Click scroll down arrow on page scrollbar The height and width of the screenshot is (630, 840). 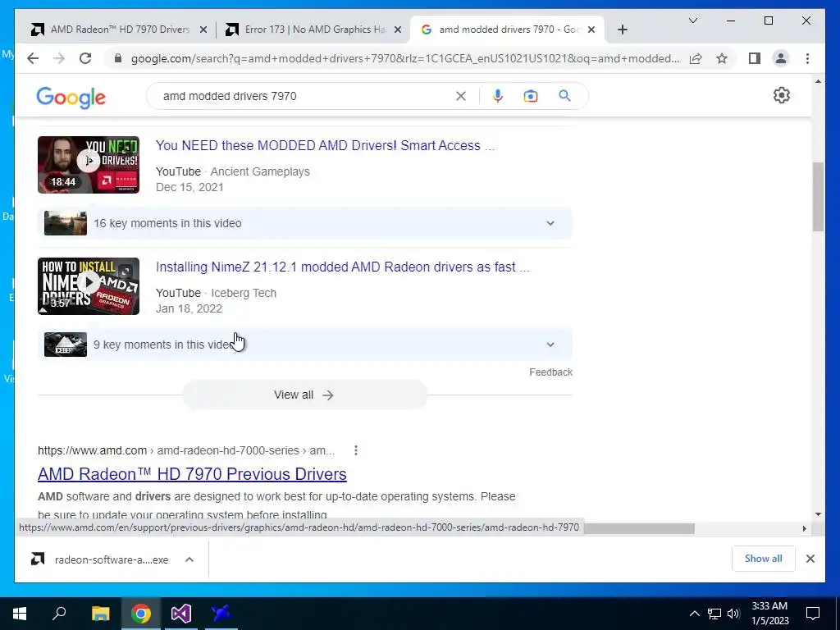coord(818,514)
